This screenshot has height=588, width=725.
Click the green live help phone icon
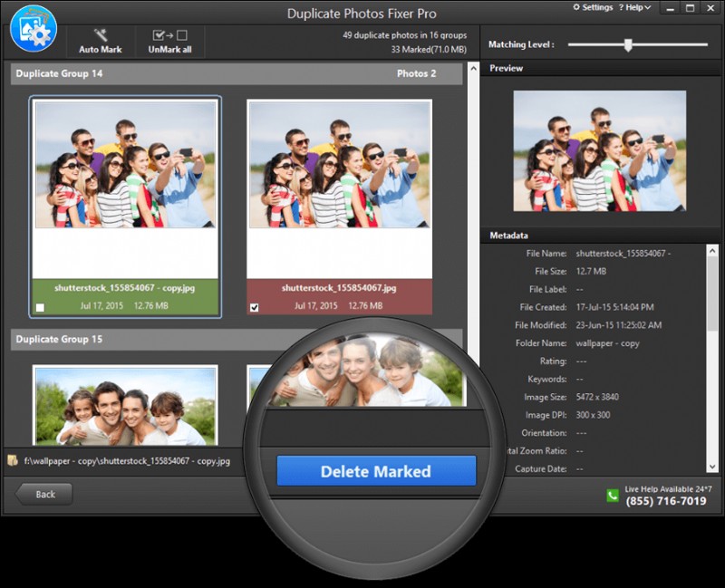(613, 496)
